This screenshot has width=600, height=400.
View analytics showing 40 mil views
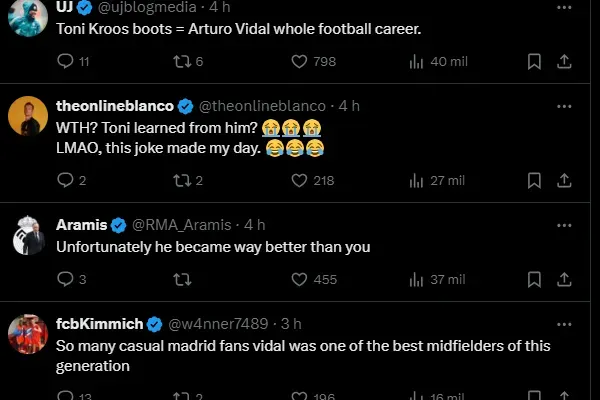click(417, 62)
